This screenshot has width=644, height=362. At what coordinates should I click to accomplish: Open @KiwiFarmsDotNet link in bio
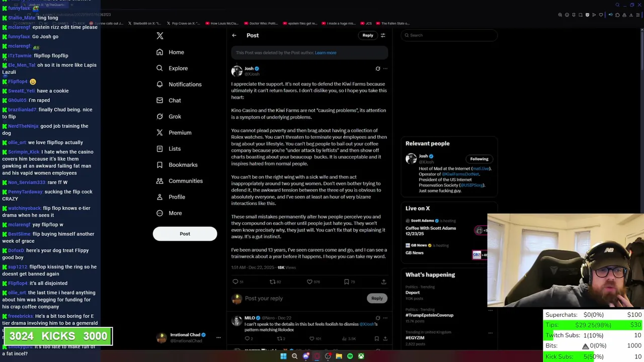(x=459, y=174)
